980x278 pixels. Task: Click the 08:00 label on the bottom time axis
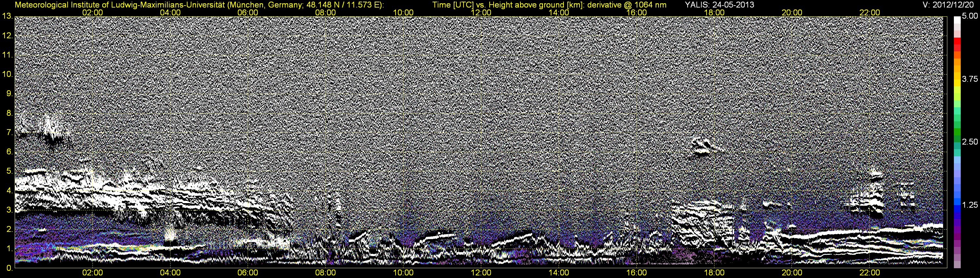coord(326,273)
